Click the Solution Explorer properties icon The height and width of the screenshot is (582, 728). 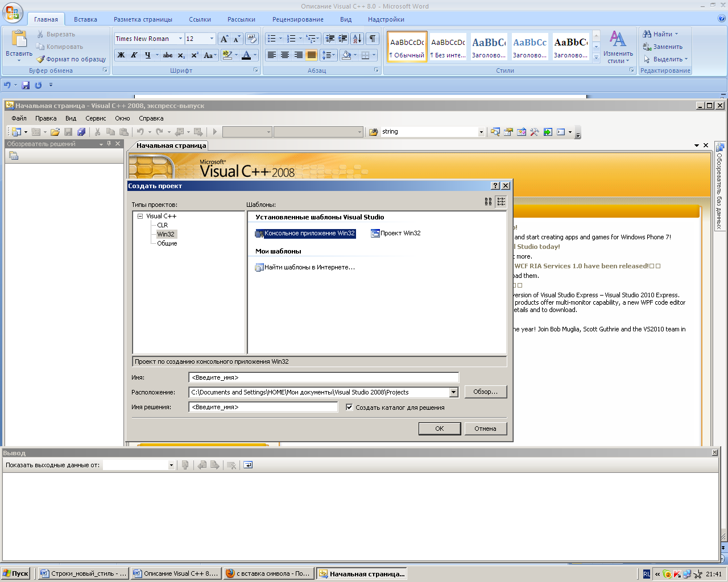click(x=14, y=156)
